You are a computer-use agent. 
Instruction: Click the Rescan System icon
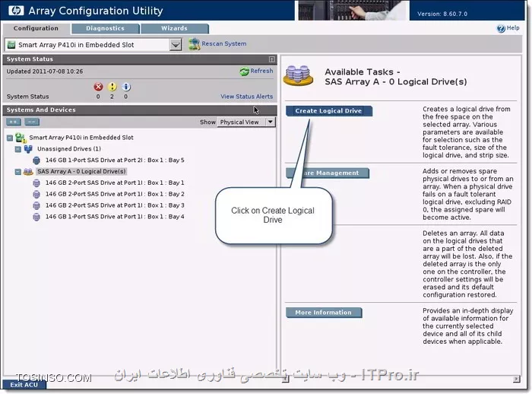(x=194, y=44)
